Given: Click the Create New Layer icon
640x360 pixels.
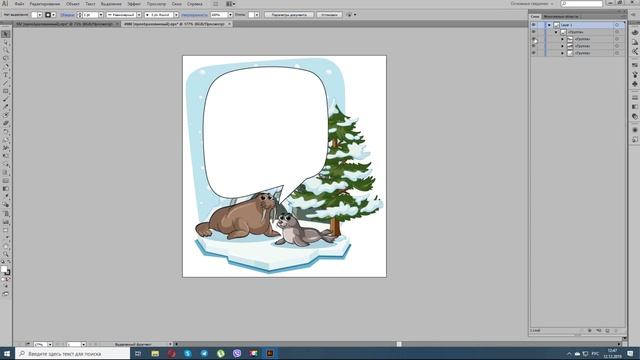Looking at the screenshot, I should click(607, 331).
